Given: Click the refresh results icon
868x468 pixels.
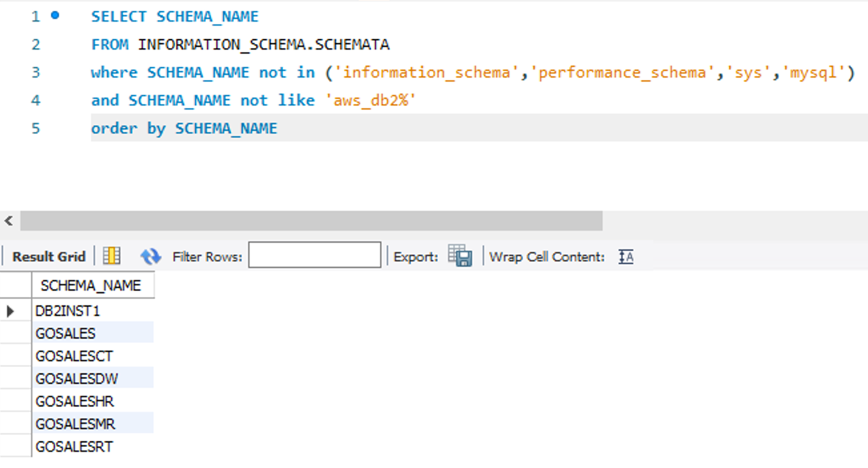Looking at the screenshot, I should tap(150, 257).
